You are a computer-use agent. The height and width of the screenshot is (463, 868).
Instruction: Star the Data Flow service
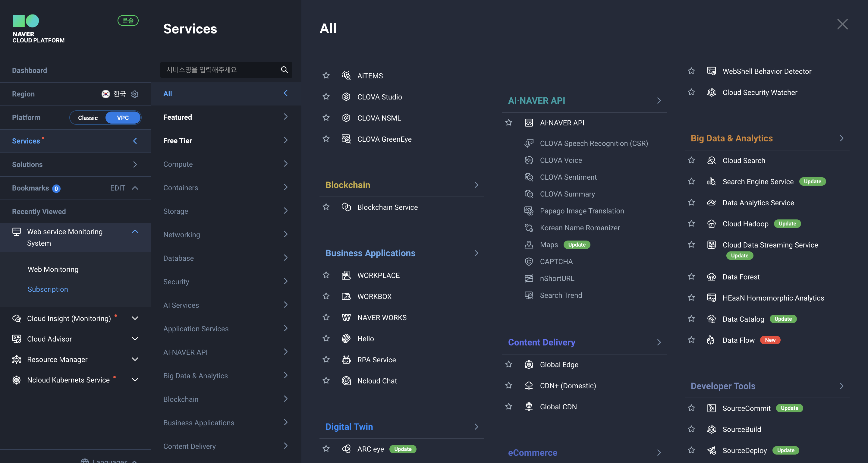pos(691,340)
